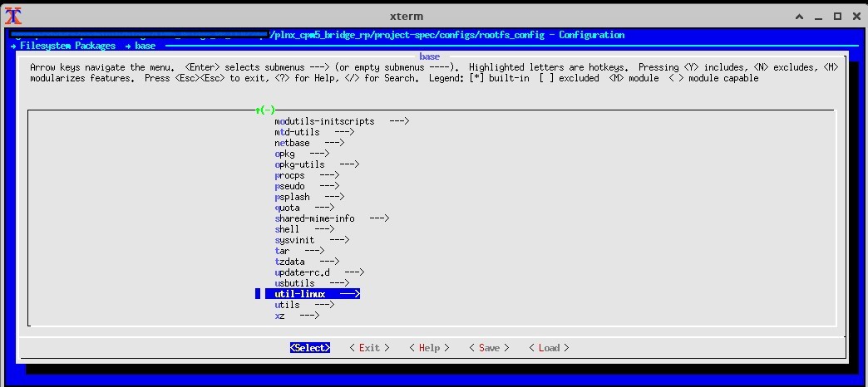Open the opkg package entry
868x387 pixels.
click(301, 154)
